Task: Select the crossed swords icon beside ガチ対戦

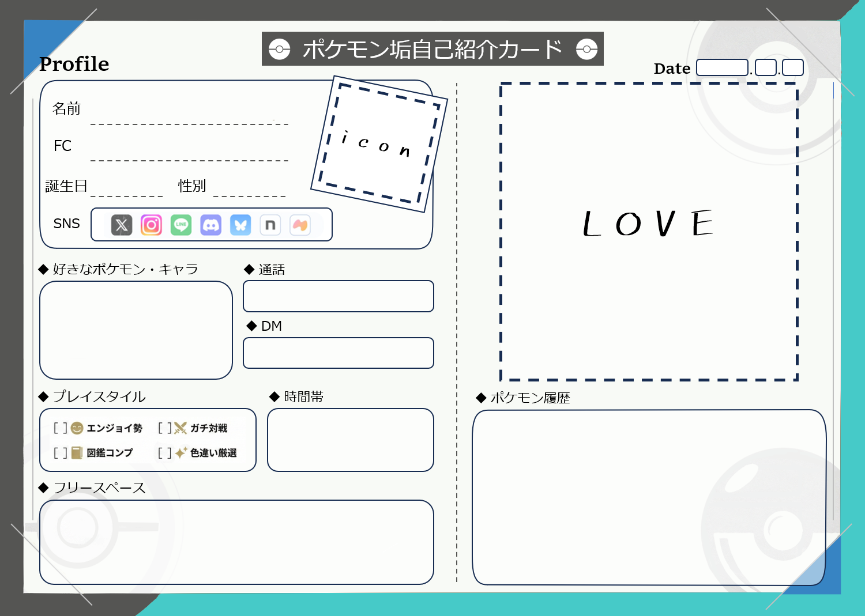Action: (179, 428)
